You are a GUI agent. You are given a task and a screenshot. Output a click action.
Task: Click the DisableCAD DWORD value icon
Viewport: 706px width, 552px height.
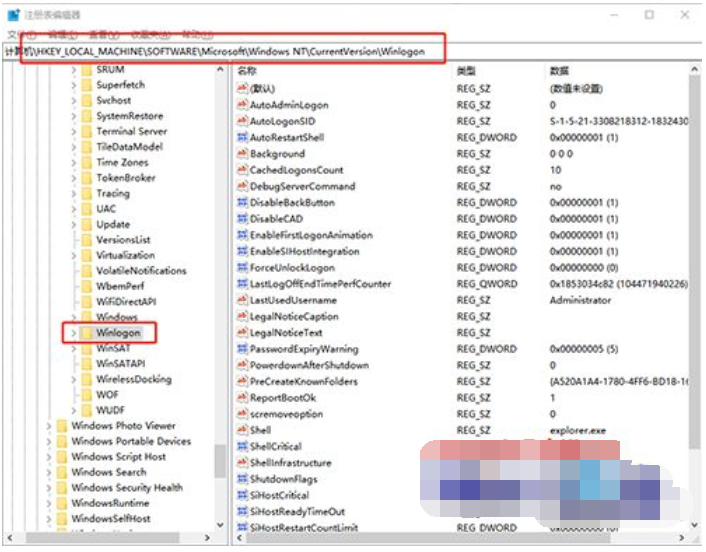[x=242, y=219]
